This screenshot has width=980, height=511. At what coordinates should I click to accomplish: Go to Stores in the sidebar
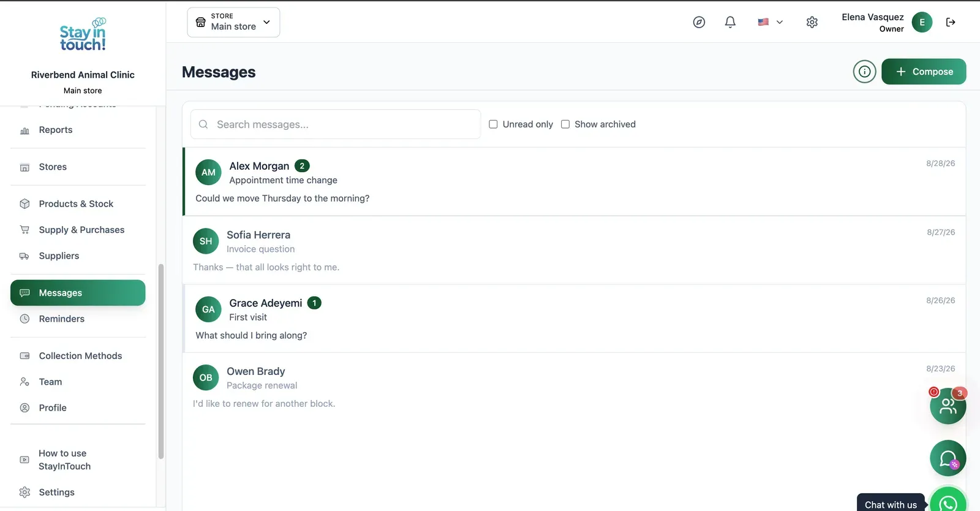pos(78,167)
